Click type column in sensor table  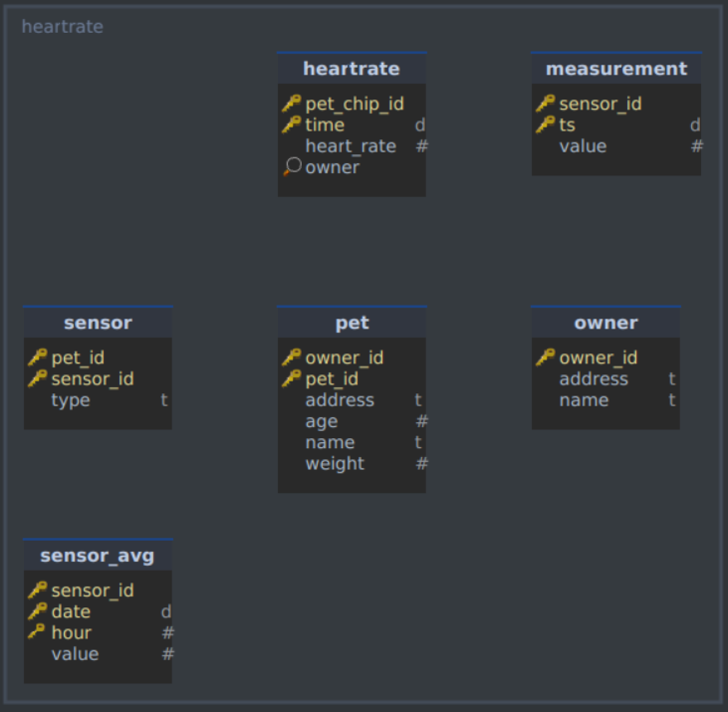(98, 400)
